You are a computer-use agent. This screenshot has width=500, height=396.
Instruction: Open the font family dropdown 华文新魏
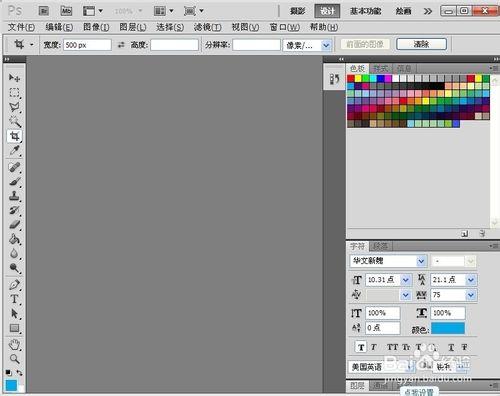click(421, 261)
